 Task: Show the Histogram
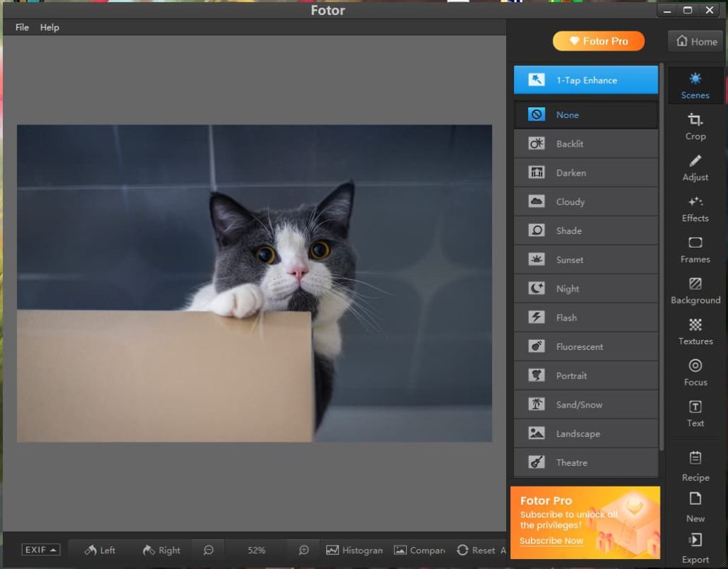coord(355,550)
